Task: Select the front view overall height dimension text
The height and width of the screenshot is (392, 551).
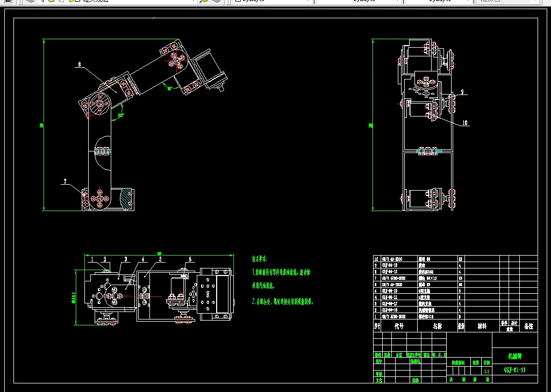Action: [41, 125]
